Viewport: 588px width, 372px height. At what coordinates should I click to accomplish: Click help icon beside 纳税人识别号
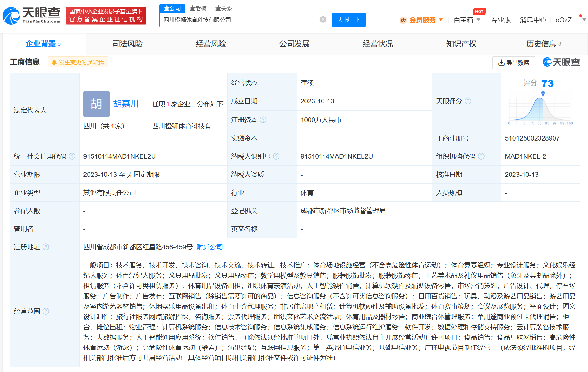(x=276, y=156)
